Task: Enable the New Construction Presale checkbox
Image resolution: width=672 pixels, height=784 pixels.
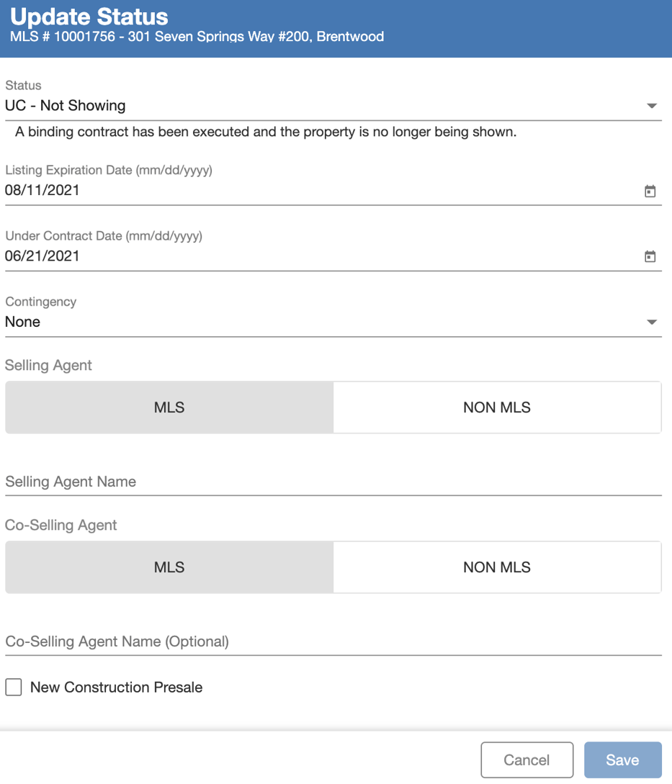Action: pos(13,687)
